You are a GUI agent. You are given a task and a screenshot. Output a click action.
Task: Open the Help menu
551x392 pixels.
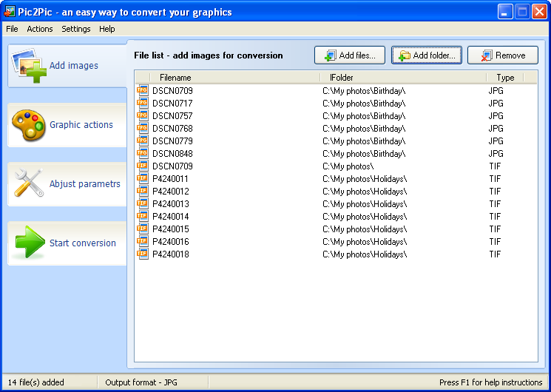(x=107, y=29)
